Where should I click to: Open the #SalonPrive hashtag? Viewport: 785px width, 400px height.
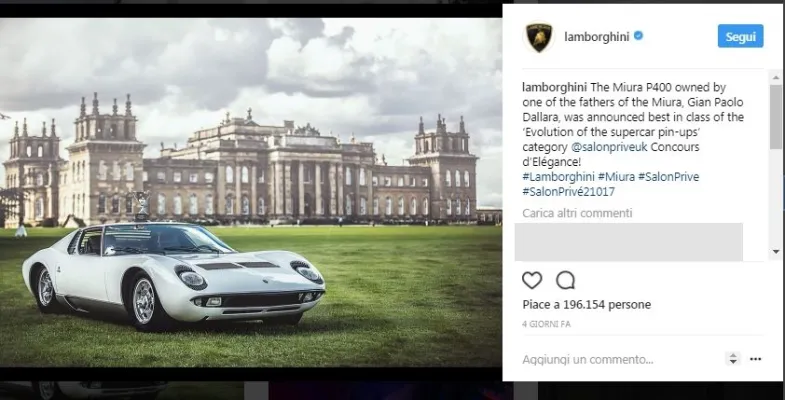tap(668, 177)
